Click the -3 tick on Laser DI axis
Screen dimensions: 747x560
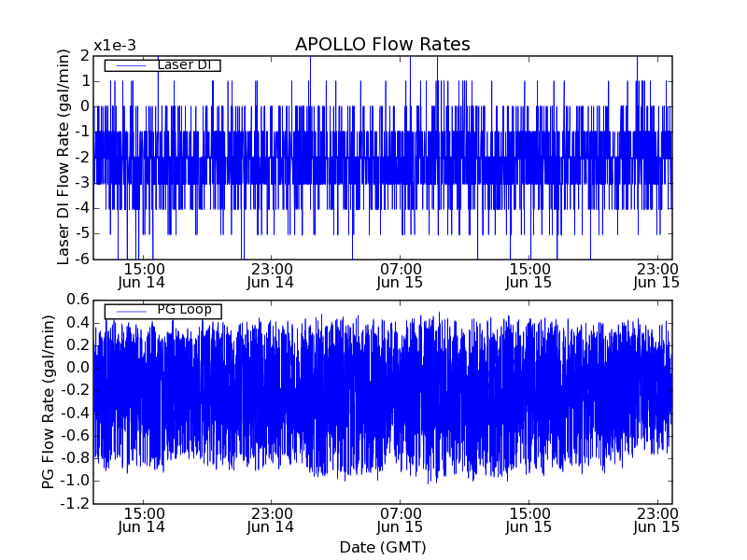(82, 183)
